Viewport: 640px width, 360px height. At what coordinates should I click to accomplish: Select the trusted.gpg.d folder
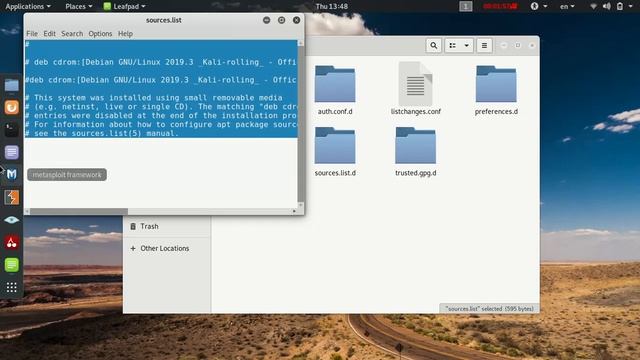point(416,152)
